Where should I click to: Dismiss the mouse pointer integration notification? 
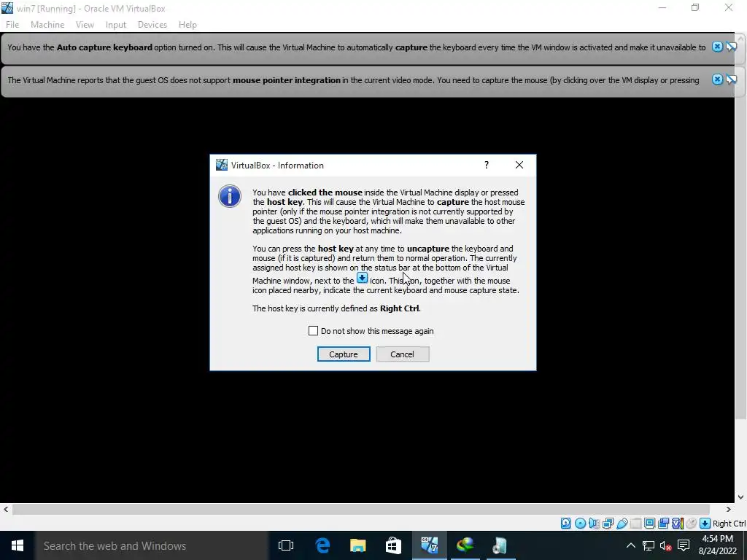coord(718,79)
